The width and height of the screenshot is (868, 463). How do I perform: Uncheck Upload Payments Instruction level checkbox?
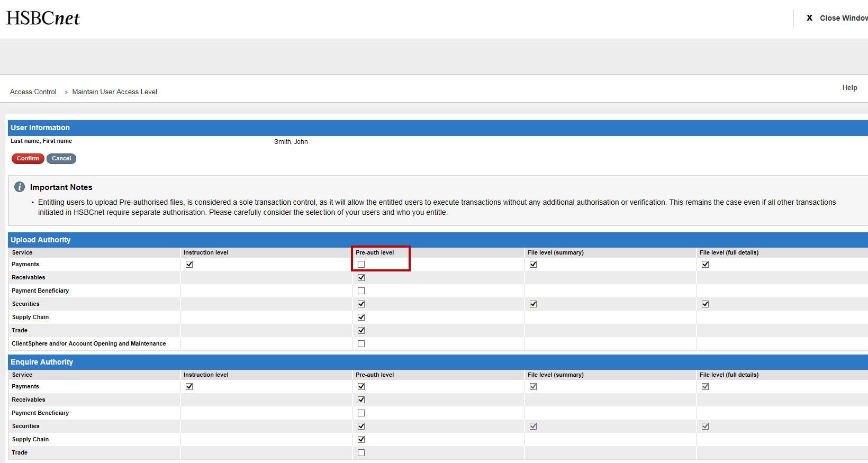(x=189, y=264)
